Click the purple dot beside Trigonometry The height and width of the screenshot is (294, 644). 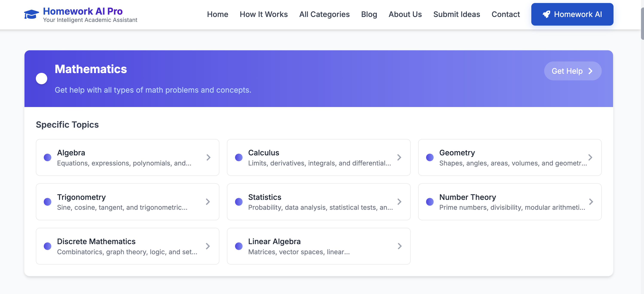coord(47,202)
